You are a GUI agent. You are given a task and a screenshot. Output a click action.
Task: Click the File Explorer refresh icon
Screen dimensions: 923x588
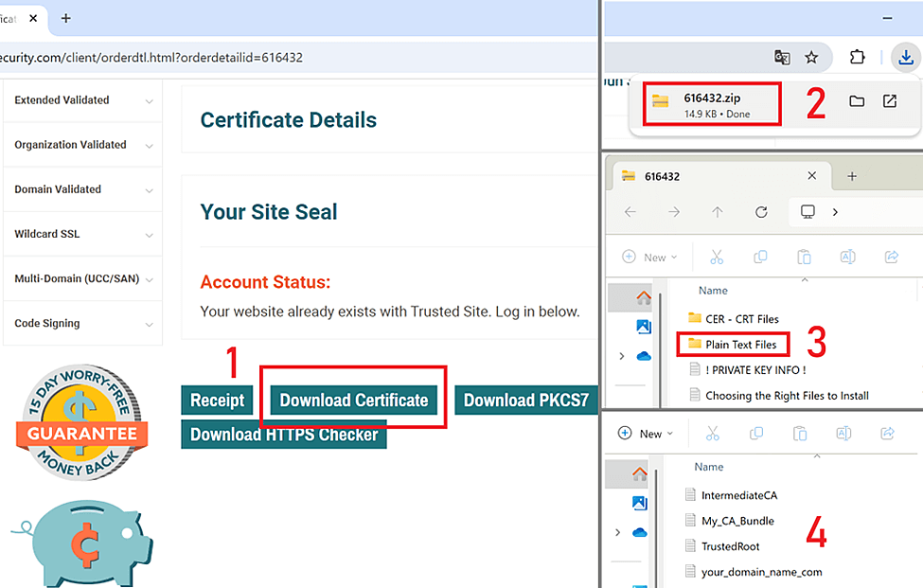(x=761, y=212)
